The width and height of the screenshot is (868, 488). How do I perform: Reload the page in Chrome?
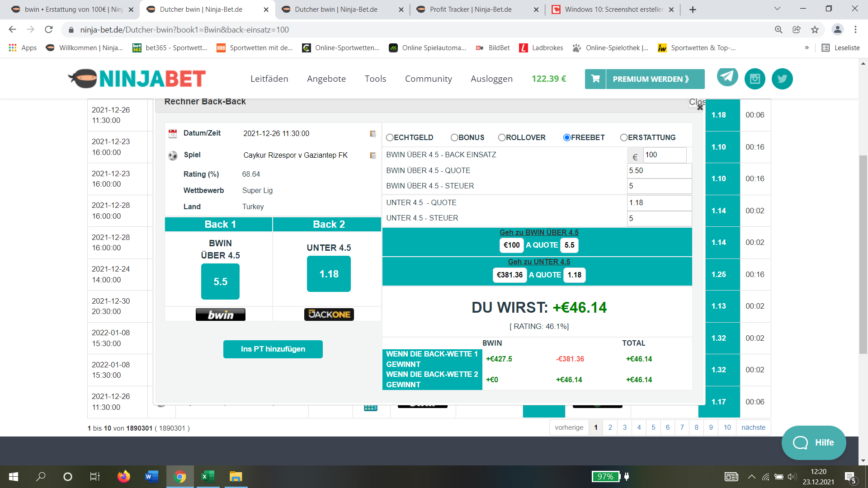(49, 29)
